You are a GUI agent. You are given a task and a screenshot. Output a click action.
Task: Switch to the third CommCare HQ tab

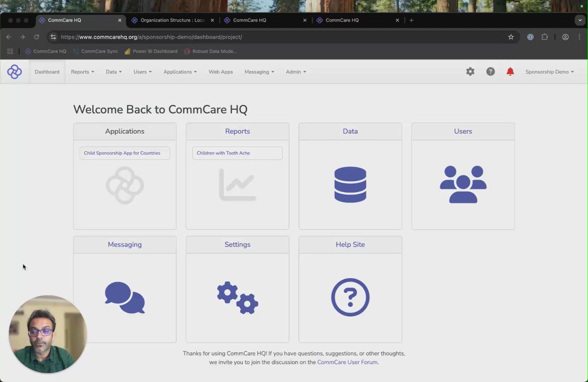tap(265, 20)
